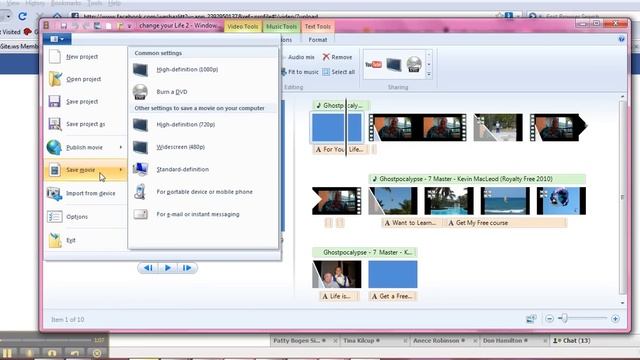This screenshot has height=360, width=640.
Task: Click the DVD disc icon in Sharing
Action: pyautogui.click(x=414, y=64)
